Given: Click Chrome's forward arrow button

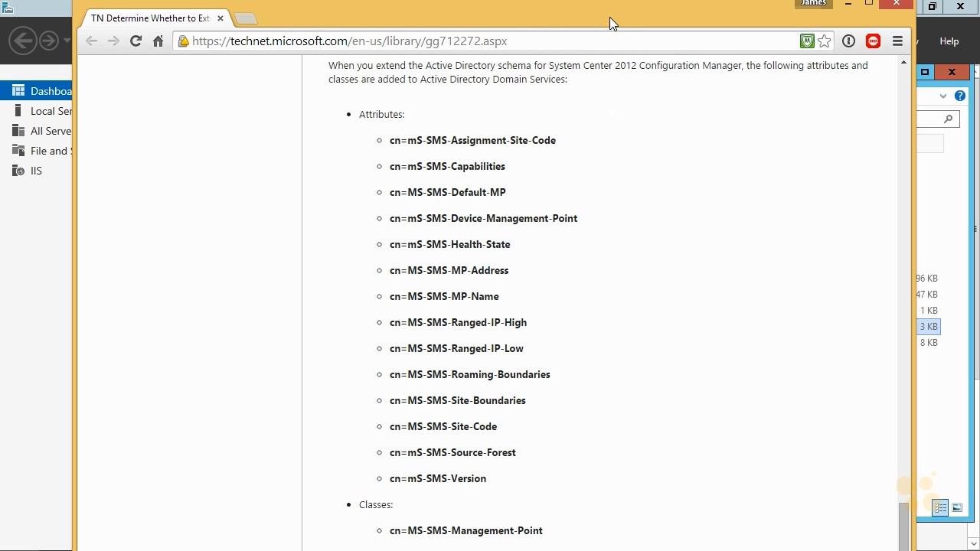Looking at the screenshot, I should click(x=113, y=41).
